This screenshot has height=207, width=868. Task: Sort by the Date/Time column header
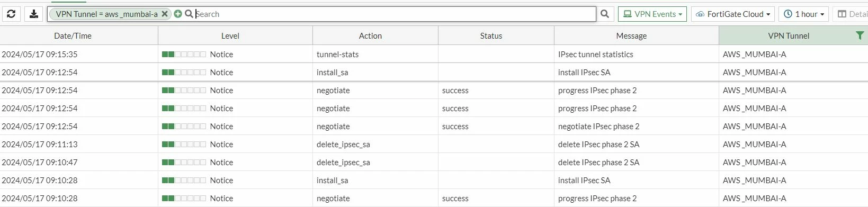[x=73, y=36]
